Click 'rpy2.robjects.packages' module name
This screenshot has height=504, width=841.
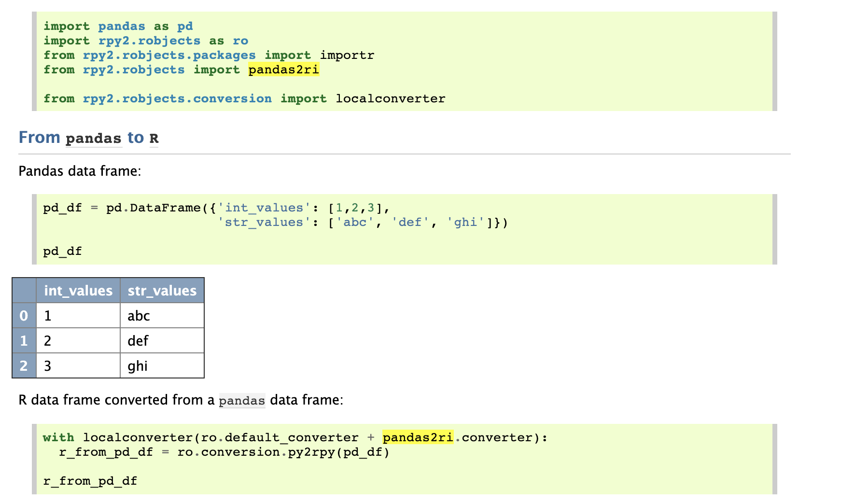click(169, 55)
